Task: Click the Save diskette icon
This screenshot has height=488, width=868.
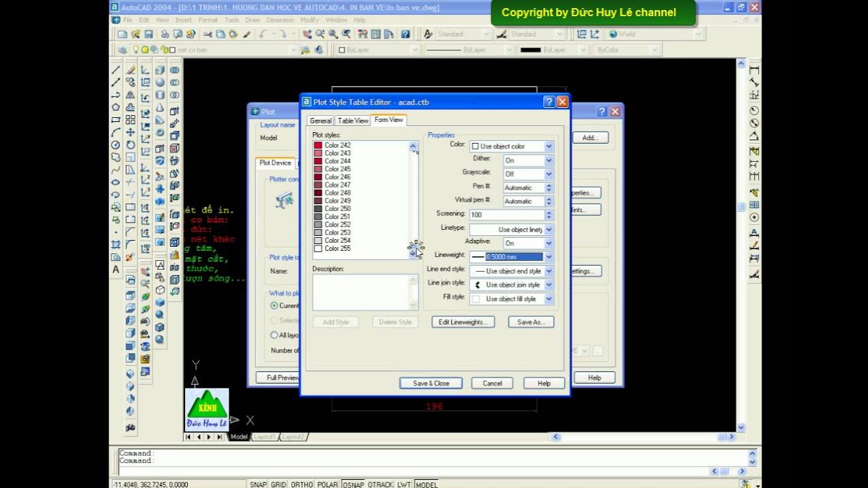Action: pos(148,34)
